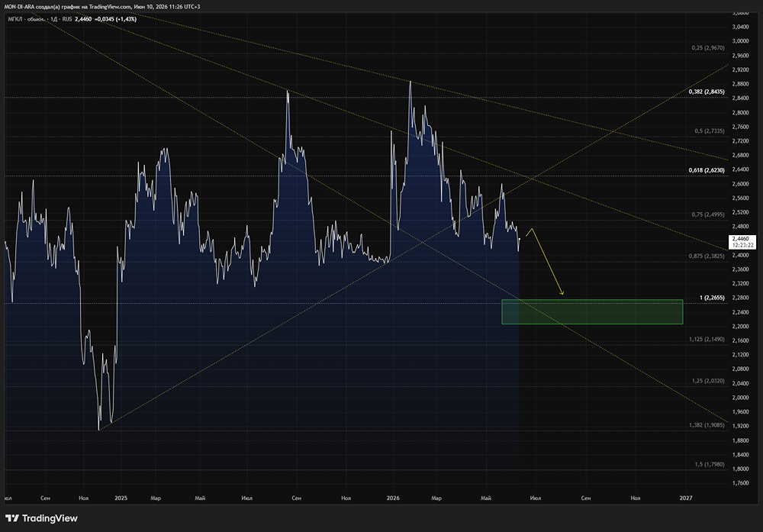Click the TradingView logo at bottom

[41, 518]
